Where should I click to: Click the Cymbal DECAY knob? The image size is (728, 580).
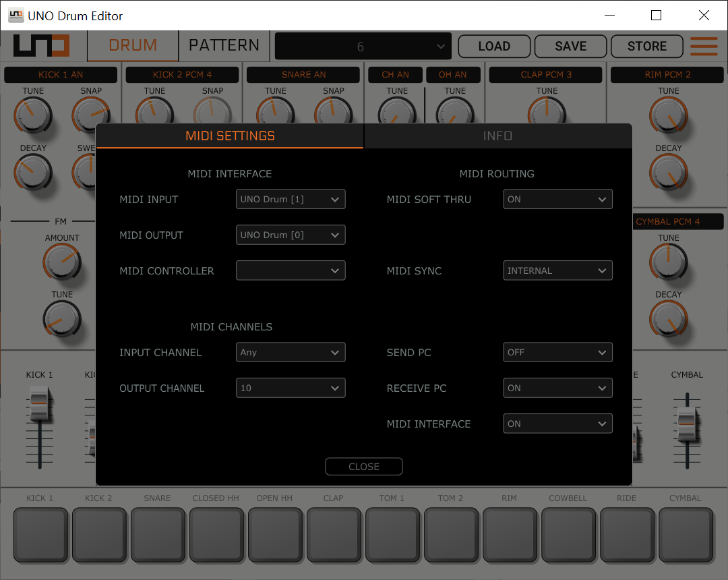coord(669,320)
